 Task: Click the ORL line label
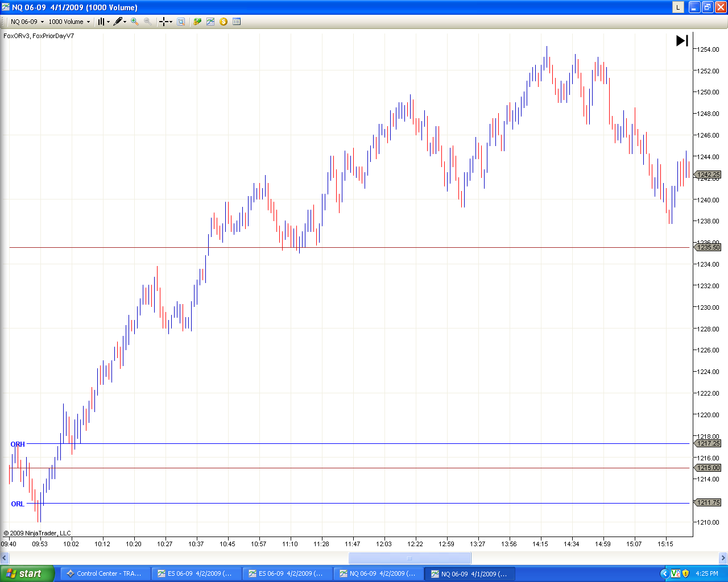(18, 504)
